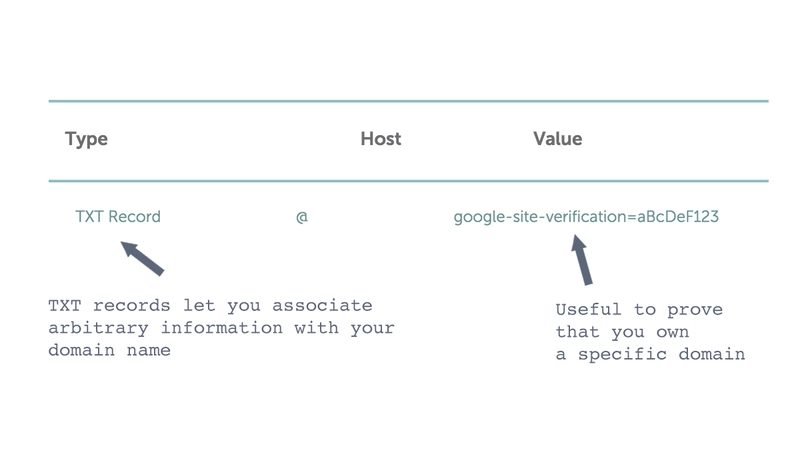Click the arrow pointing at the verification value
Screen dimensions: 800x466
[582, 259]
